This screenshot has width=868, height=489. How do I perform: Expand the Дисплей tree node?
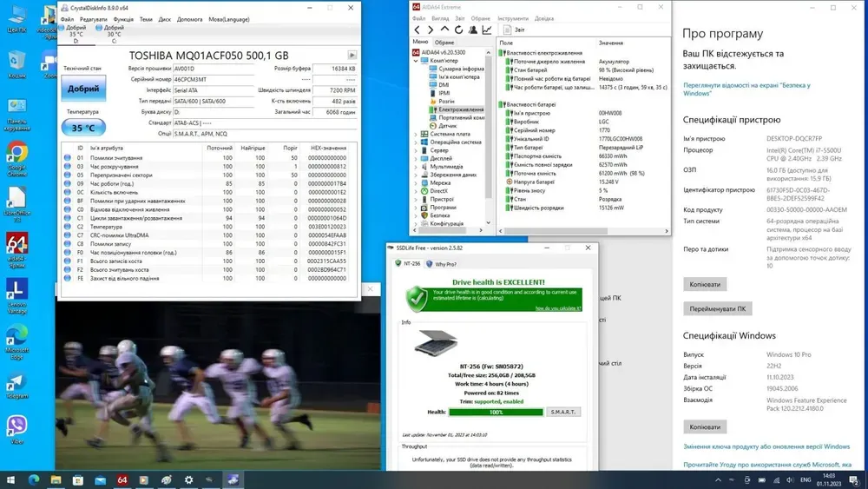click(x=414, y=159)
